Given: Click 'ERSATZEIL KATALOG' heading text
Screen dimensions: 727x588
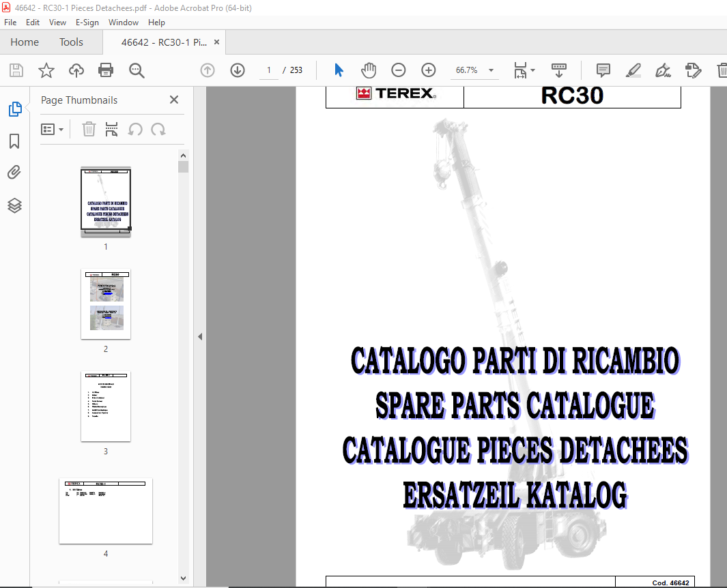Looking at the screenshot, I should (515, 496).
